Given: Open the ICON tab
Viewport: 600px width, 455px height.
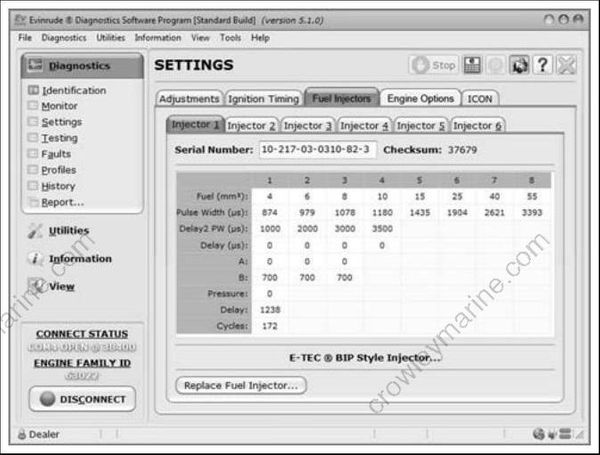Looking at the screenshot, I should 480,99.
